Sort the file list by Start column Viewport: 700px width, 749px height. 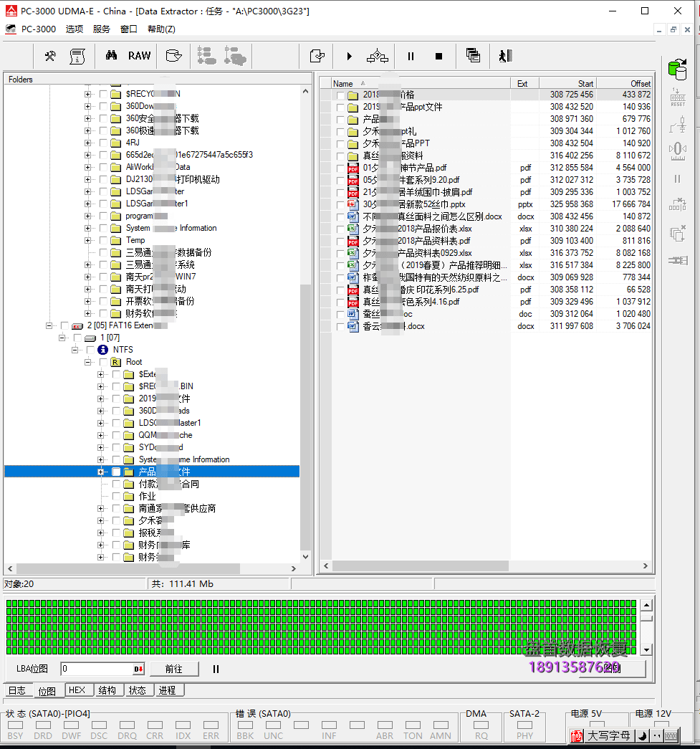pos(567,84)
